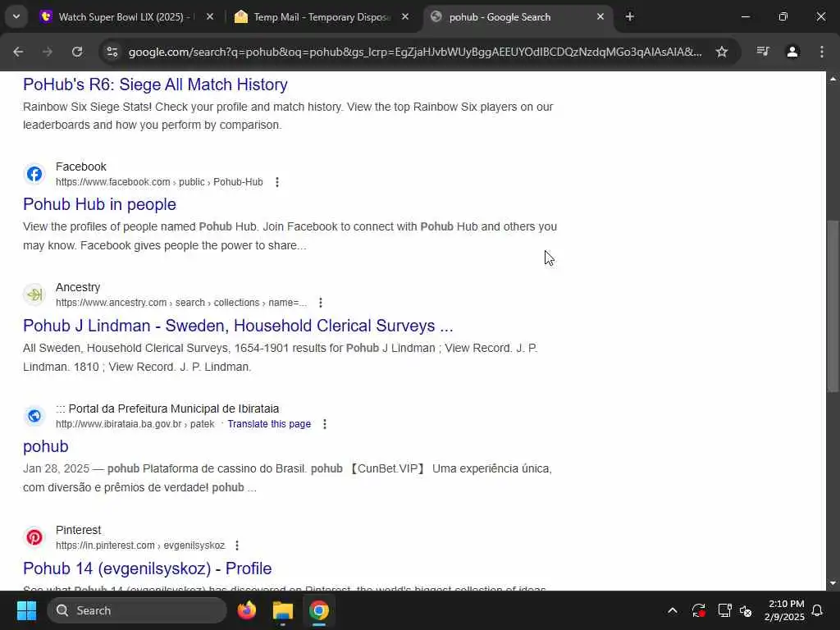The height and width of the screenshot is (630, 840).
Task: Open Google Chrome from the taskbar
Action: click(319, 610)
